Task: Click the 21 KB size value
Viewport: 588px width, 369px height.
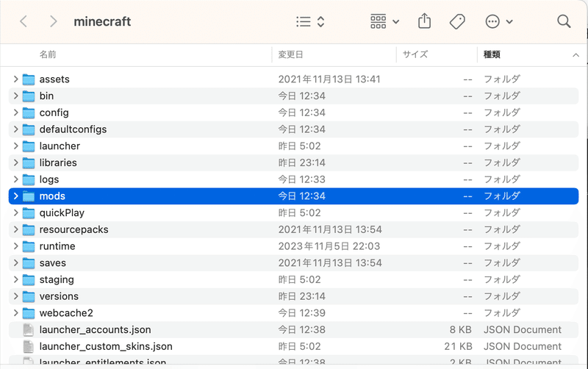Action: pyautogui.click(x=458, y=346)
